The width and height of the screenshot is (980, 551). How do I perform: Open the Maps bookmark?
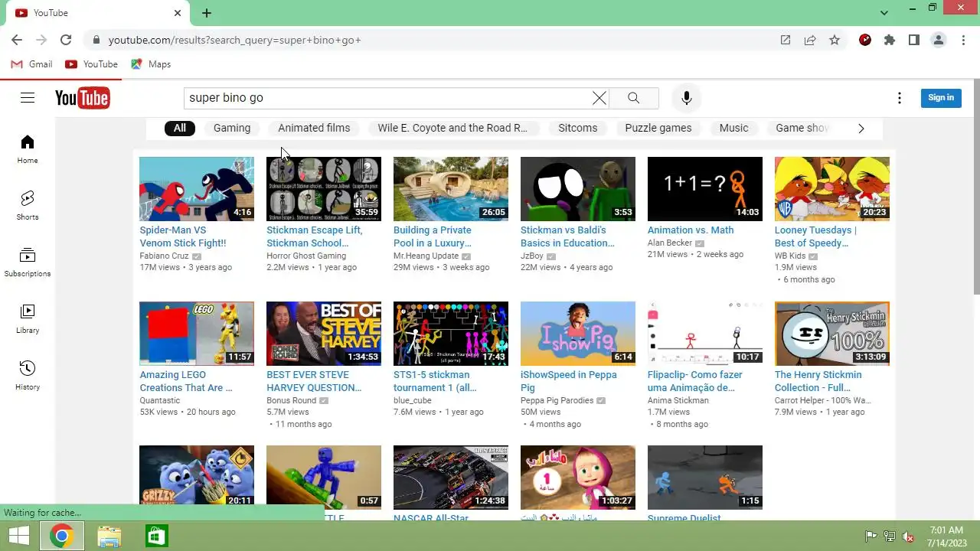coord(151,64)
